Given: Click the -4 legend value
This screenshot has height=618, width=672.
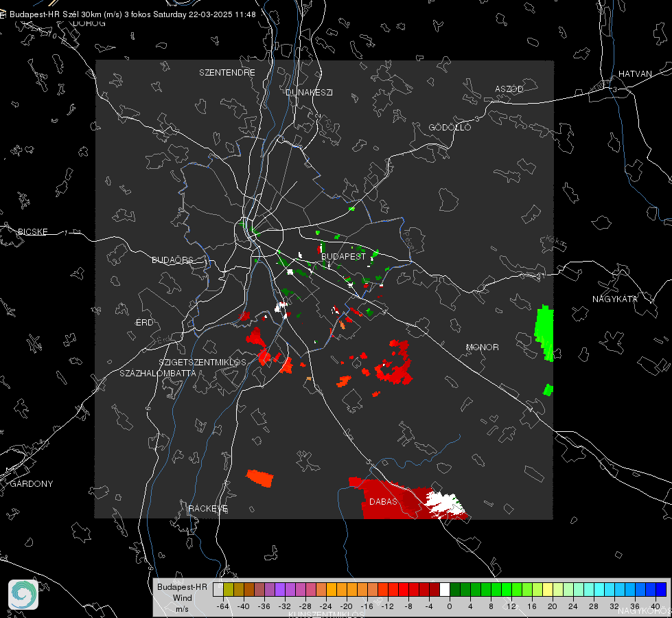Looking at the screenshot, I should pos(428,606).
